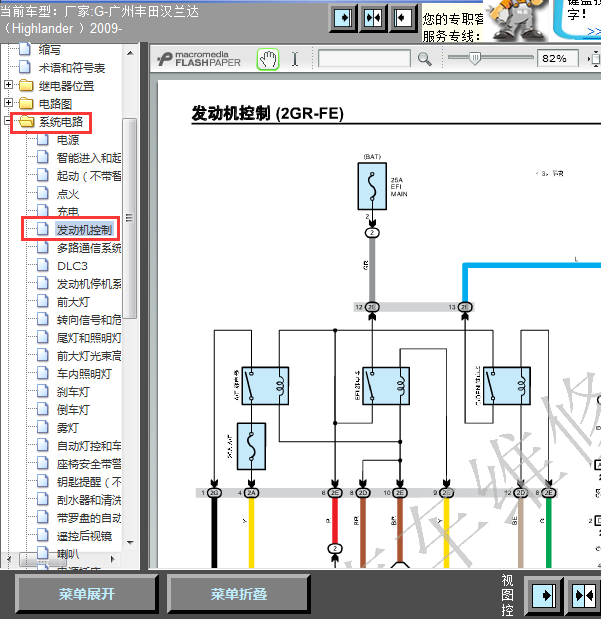Screen dimensions: 601x619
Task: Click the open 系统电路 folder icon
Action: coord(26,122)
